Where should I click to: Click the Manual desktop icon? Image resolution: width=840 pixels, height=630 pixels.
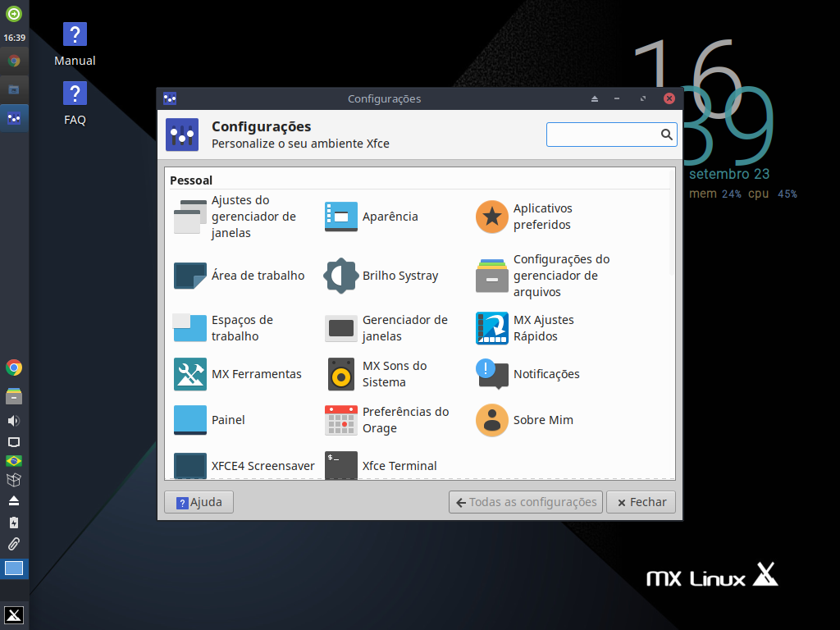coord(75,45)
